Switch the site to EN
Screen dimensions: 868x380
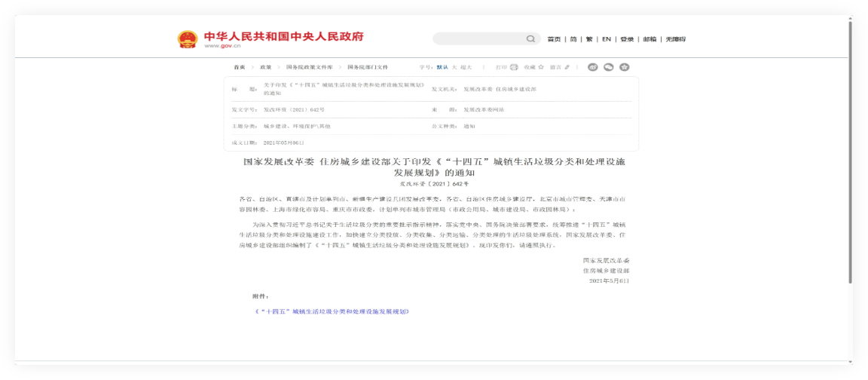(607, 39)
